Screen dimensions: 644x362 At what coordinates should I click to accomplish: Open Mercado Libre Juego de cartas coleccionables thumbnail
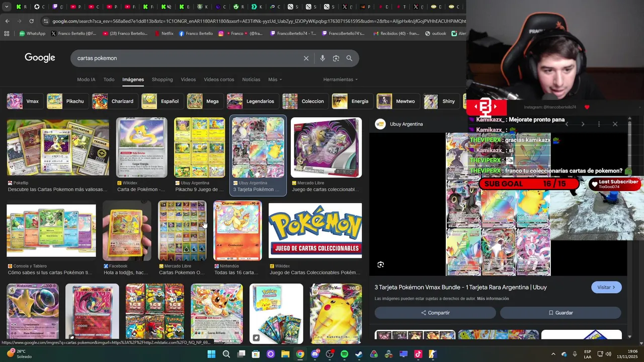[326, 148]
